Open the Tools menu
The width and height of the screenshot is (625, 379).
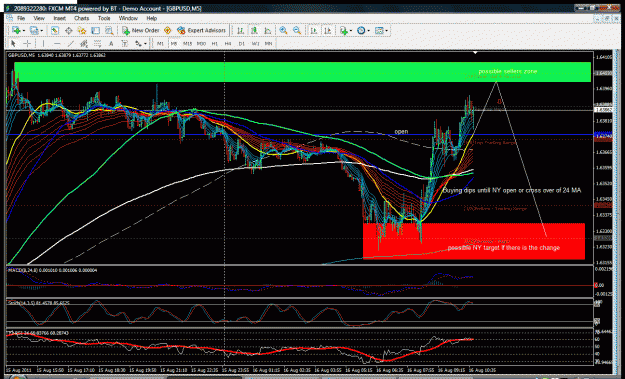click(x=104, y=18)
